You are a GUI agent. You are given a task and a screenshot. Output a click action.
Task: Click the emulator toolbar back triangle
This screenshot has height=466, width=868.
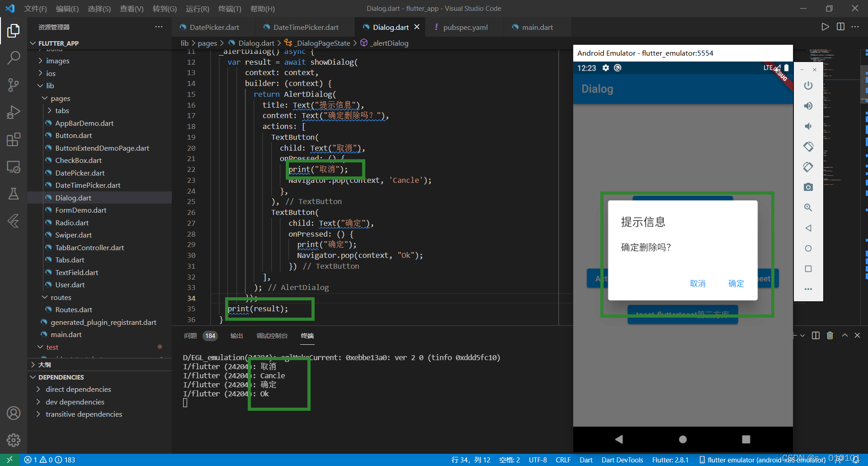(808, 228)
